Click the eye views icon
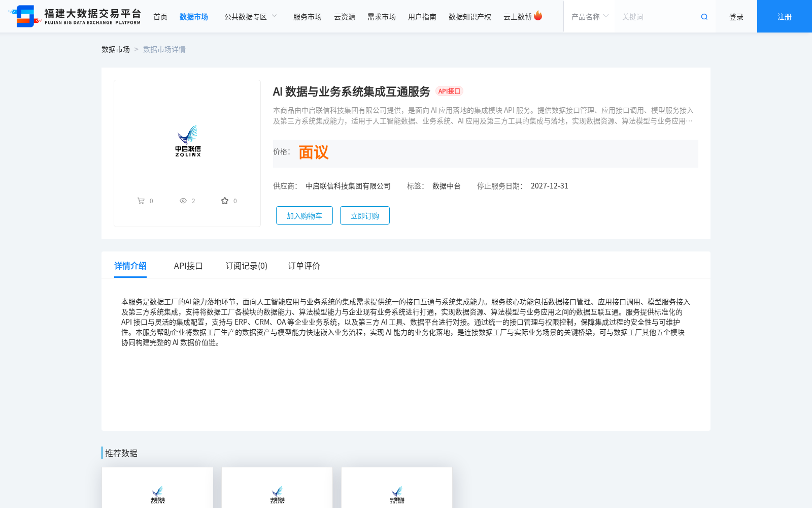812x508 pixels. pos(183,201)
